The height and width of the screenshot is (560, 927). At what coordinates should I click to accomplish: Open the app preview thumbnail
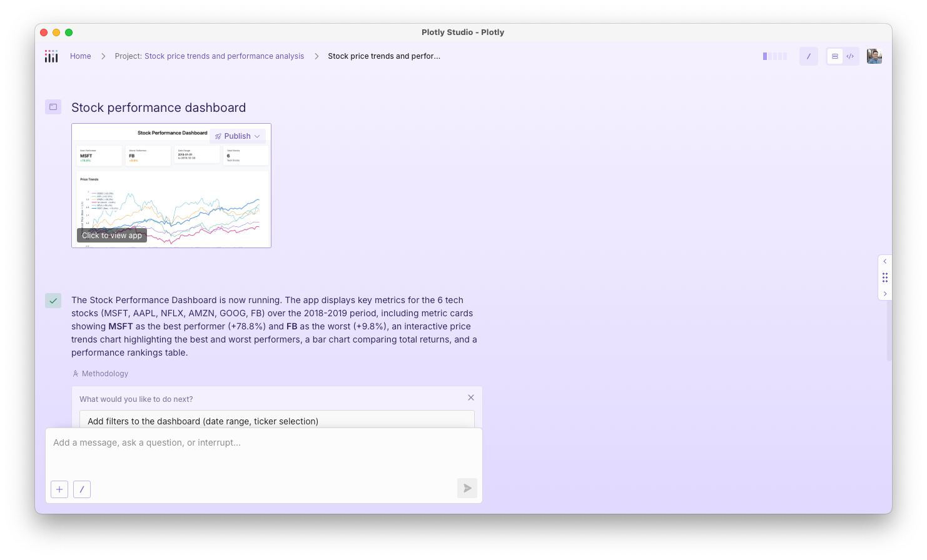click(x=171, y=186)
